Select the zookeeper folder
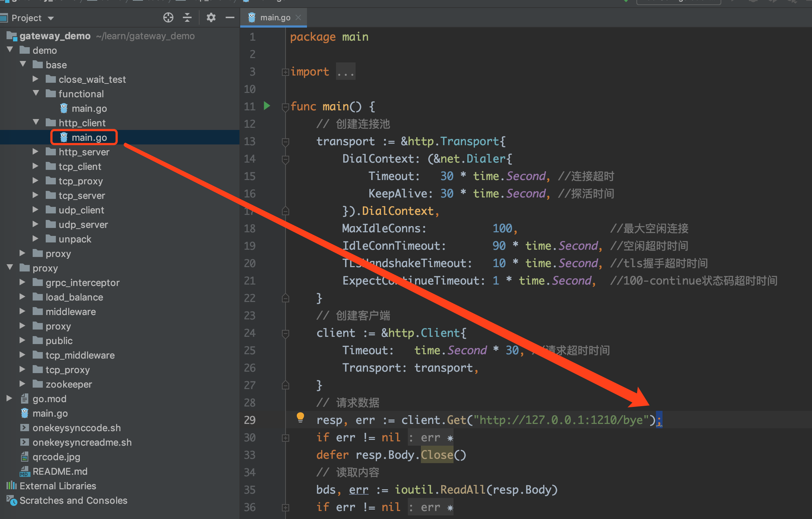This screenshot has width=812, height=519. [x=69, y=384]
